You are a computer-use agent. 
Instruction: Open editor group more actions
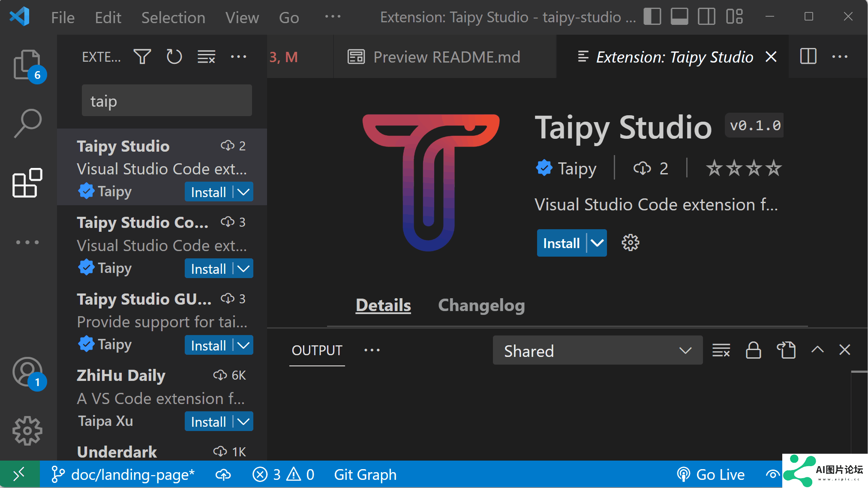point(840,57)
